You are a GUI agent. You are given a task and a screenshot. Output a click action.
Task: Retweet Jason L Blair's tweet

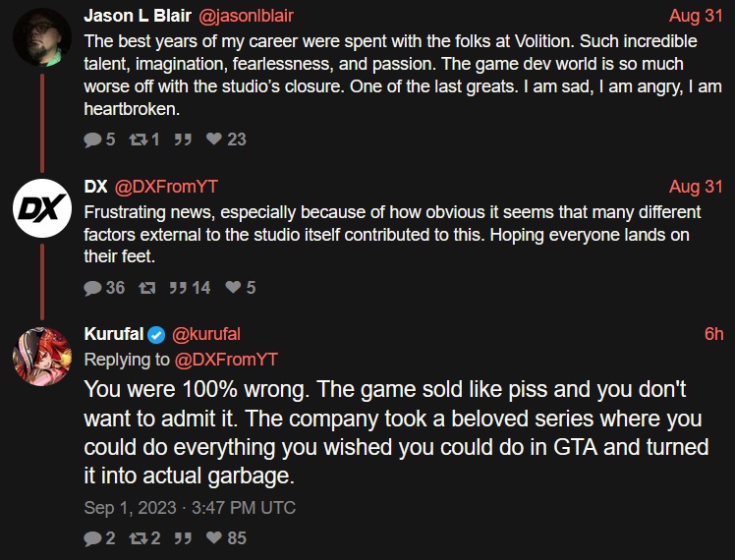pyautogui.click(x=141, y=140)
